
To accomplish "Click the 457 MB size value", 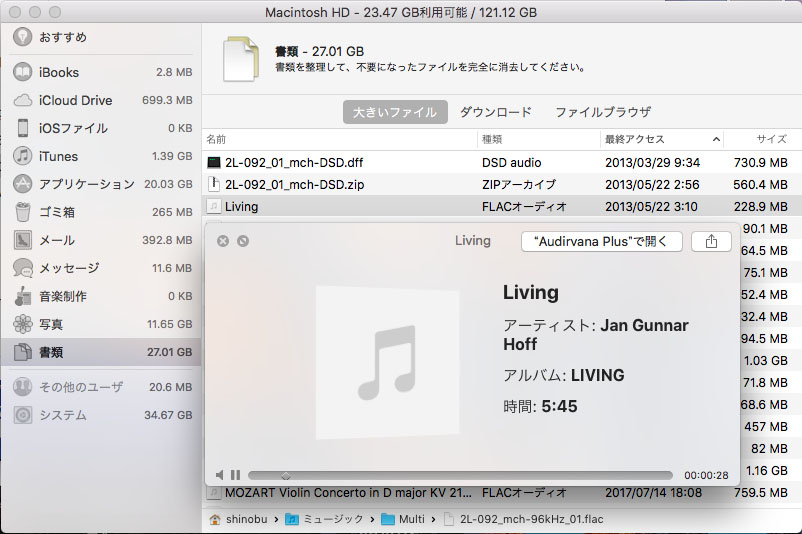I will click(766, 427).
